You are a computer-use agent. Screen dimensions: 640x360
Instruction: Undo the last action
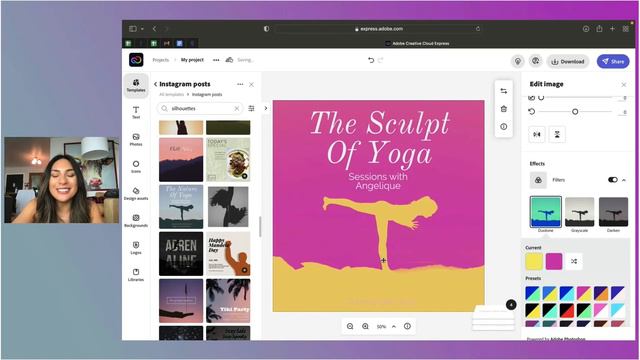(371, 60)
